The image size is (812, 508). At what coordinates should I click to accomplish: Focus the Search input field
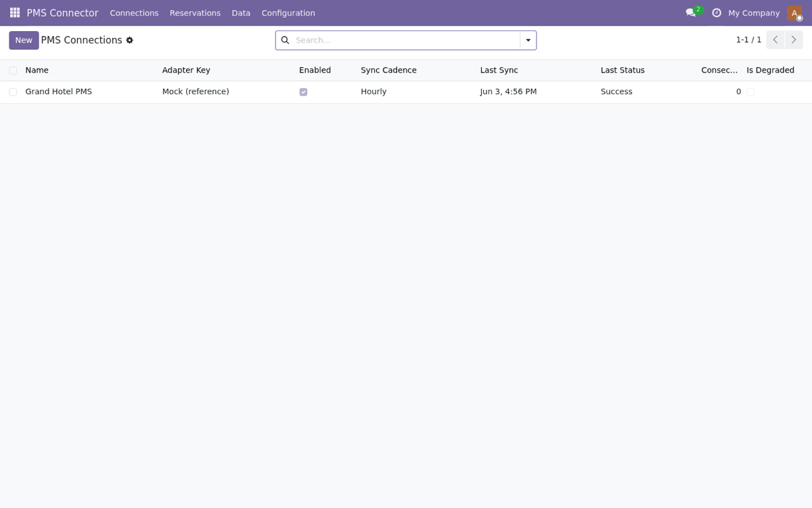406,41
